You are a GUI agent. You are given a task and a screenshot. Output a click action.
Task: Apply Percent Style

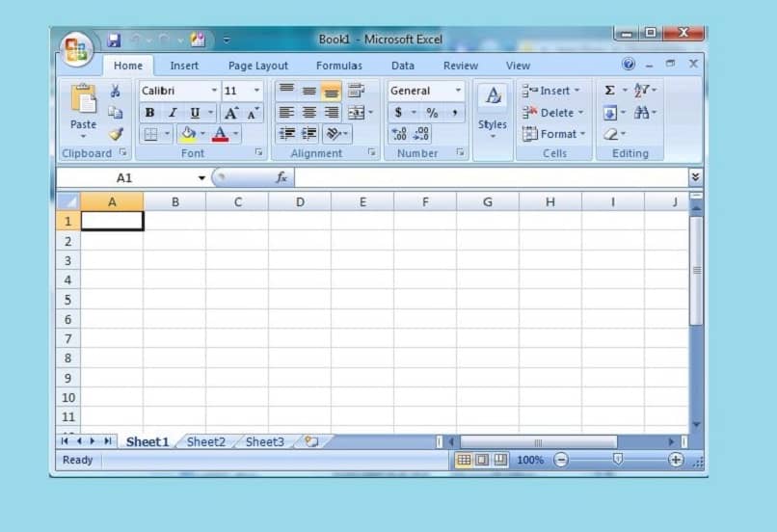(432, 113)
